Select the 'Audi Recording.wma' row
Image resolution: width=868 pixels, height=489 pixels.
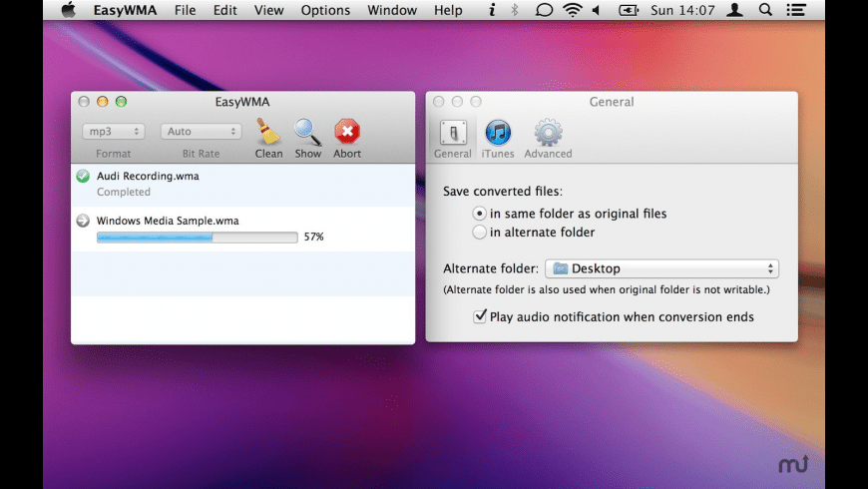click(x=243, y=185)
